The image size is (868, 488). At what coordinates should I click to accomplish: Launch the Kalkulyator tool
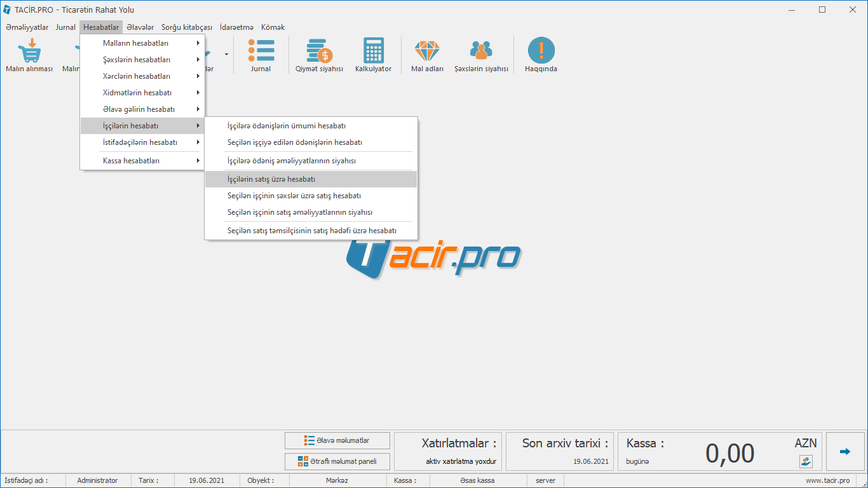click(x=373, y=51)
